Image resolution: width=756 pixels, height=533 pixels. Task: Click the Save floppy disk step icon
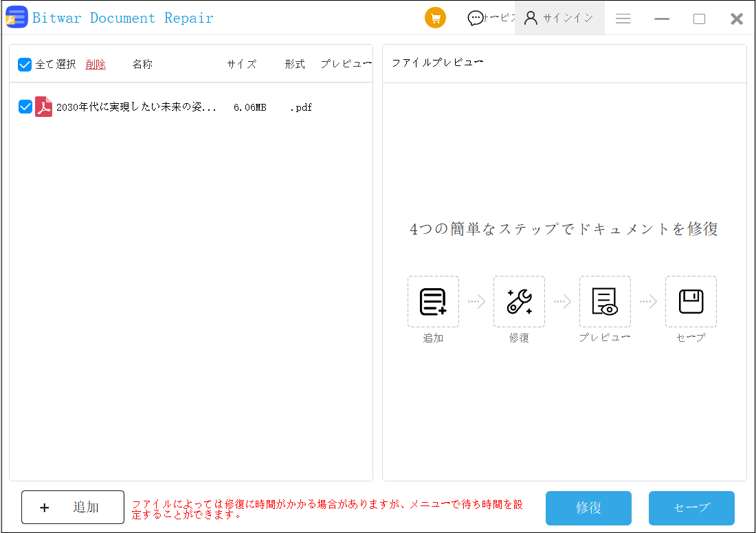(691, 302)
